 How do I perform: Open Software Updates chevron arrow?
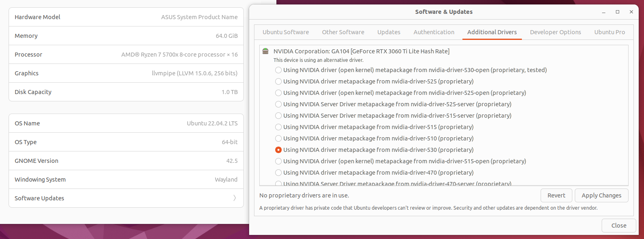pos(234,198)
